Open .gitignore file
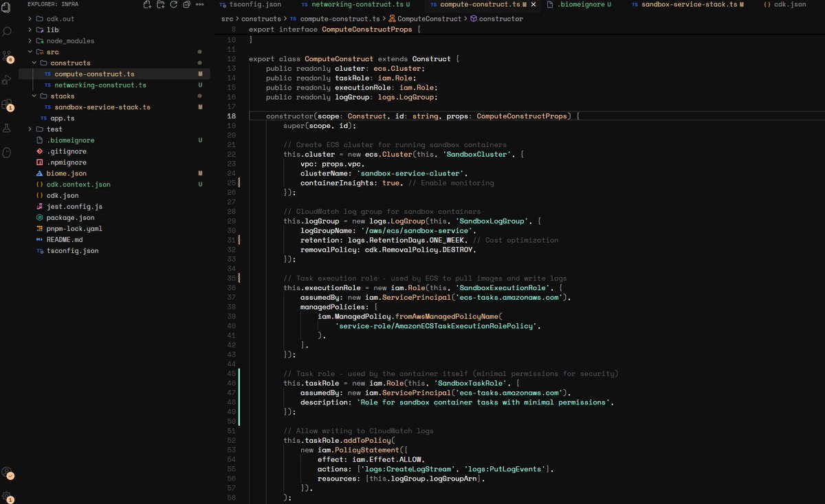 114,151
